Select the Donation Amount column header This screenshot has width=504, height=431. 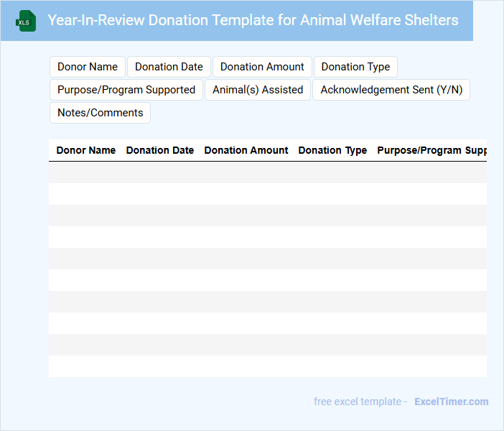(x=246, y=151)
